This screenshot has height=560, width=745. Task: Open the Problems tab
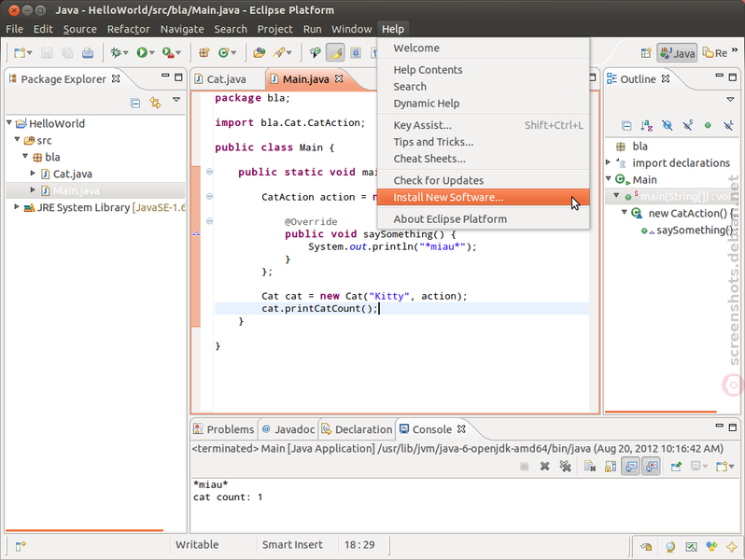(224, 429)
